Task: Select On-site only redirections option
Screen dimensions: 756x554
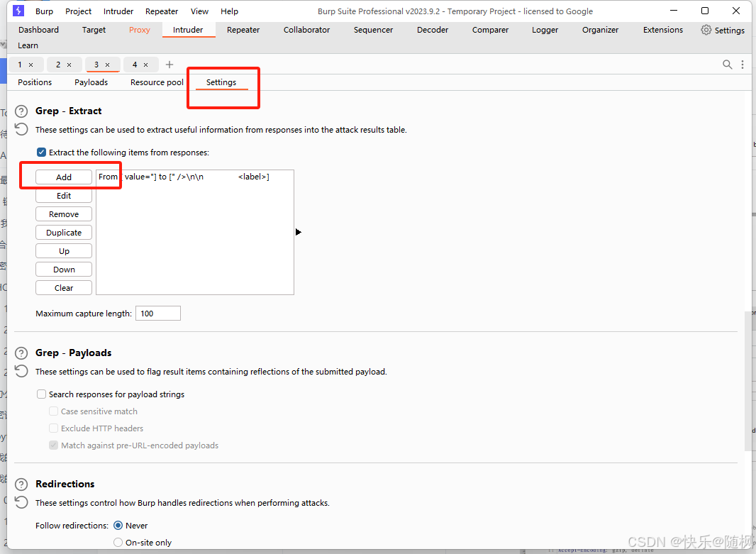Action: pyautogui.click(x=118, y=543)
